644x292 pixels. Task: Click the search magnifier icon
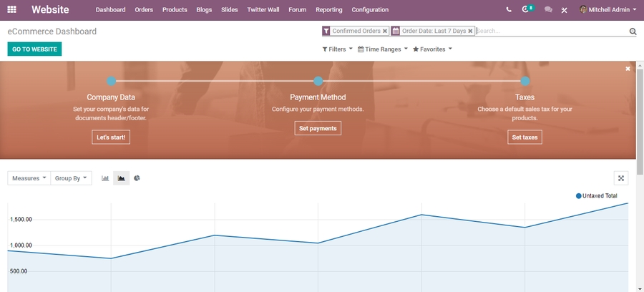[633, 31]
